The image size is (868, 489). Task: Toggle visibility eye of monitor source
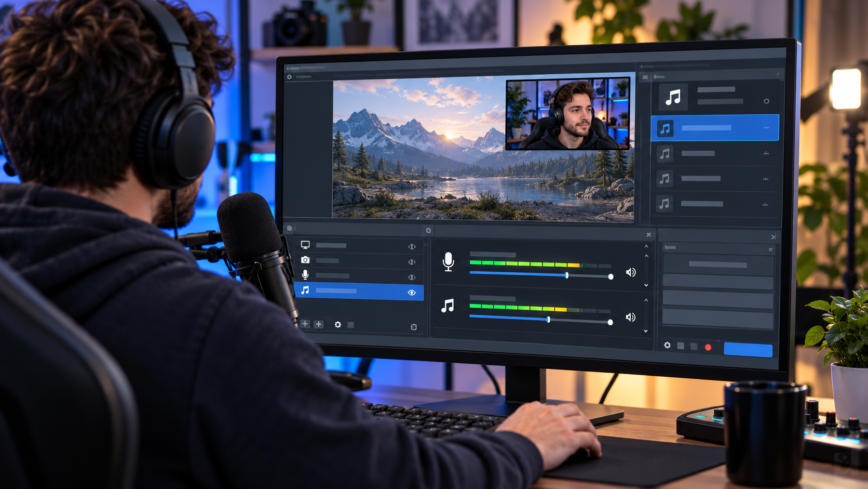click(412, 246)
